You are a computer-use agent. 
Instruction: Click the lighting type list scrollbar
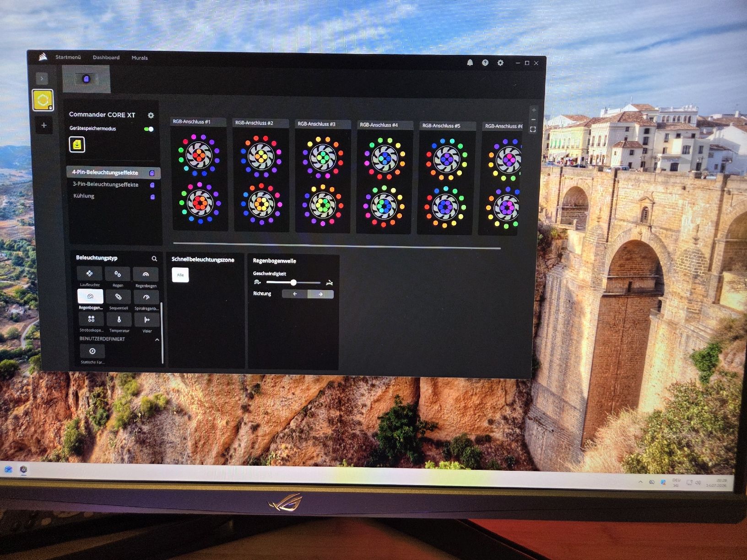click(162, 333)
